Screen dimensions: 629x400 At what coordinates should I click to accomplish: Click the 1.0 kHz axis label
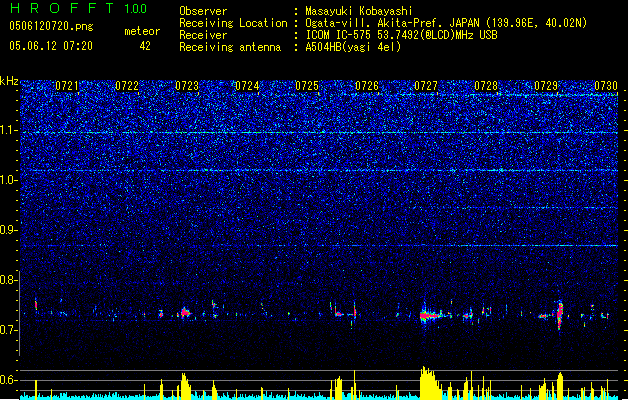[x=9, y=180]
